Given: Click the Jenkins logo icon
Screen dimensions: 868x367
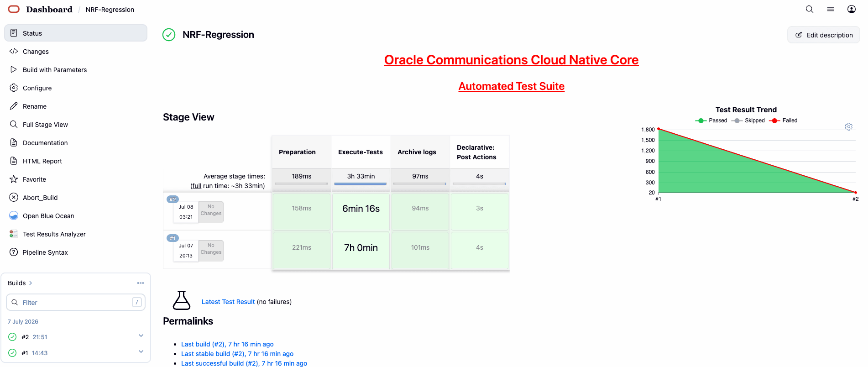Looking at the screenshot, I should [14, 9].
